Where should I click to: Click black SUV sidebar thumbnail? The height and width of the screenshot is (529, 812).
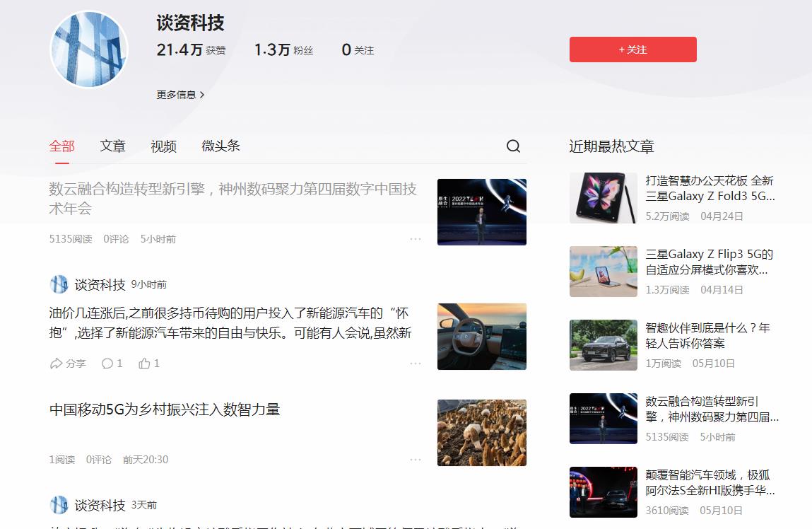pyautogui.click(x=604, y=345)
